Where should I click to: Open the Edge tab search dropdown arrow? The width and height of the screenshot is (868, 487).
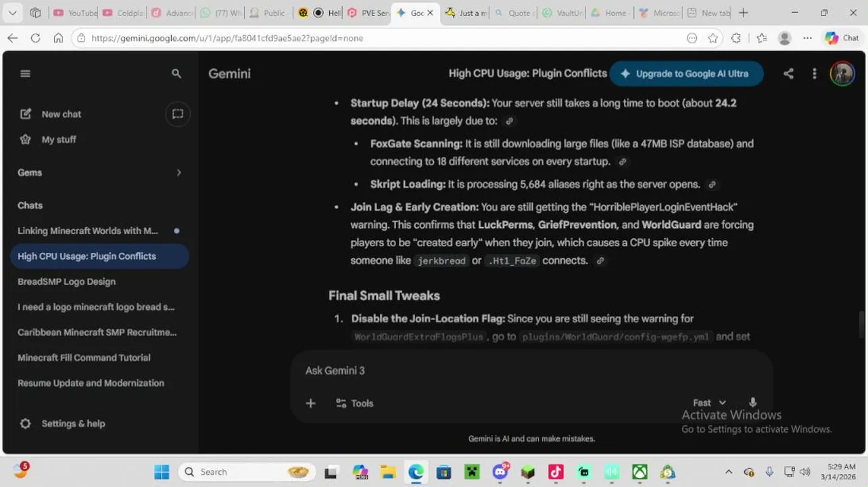pos(13,13)
